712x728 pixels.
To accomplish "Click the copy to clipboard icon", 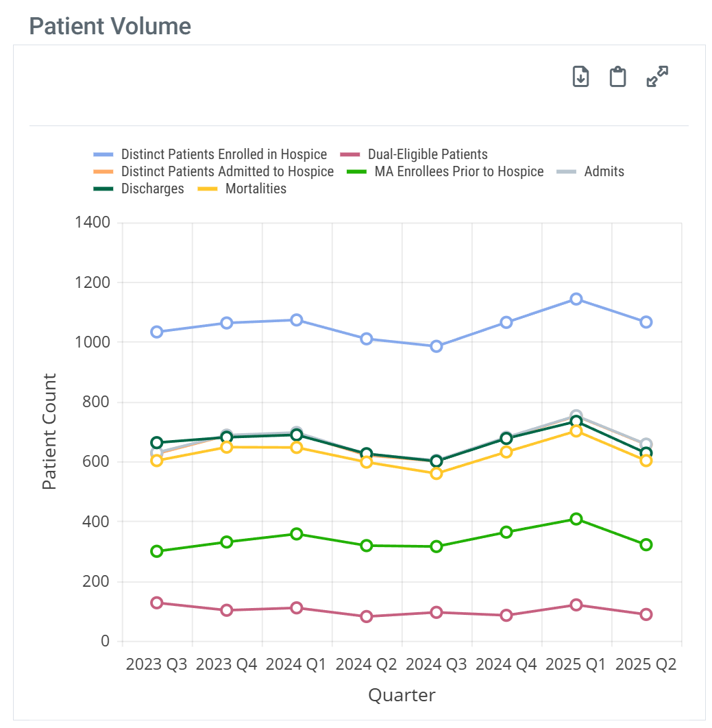I will click(x=618, y=77).
